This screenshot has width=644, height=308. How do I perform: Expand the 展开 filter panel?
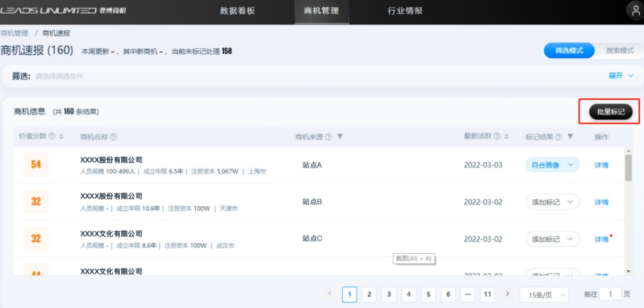click(621, 76)
